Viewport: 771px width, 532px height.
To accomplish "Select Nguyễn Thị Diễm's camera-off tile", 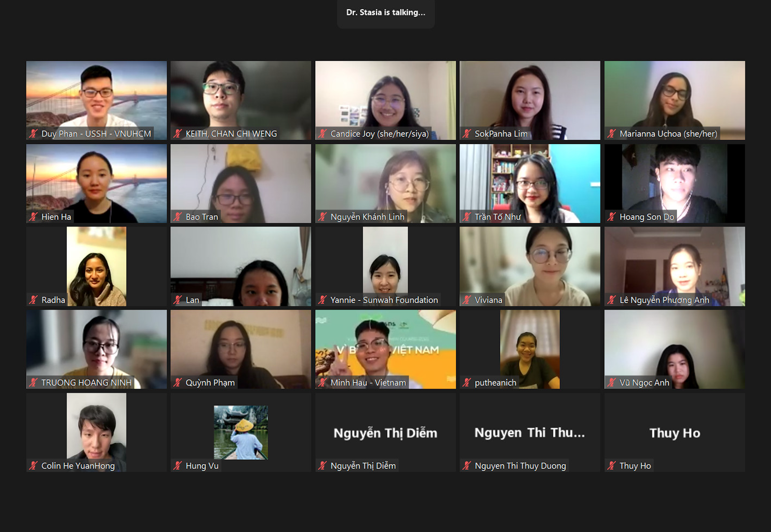I will pos(385,432).
